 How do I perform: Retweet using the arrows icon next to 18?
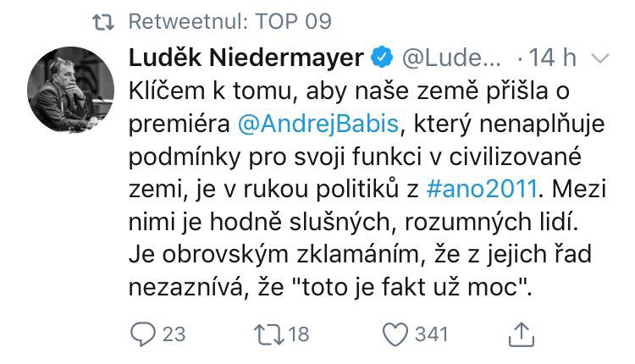coord(269,335)
